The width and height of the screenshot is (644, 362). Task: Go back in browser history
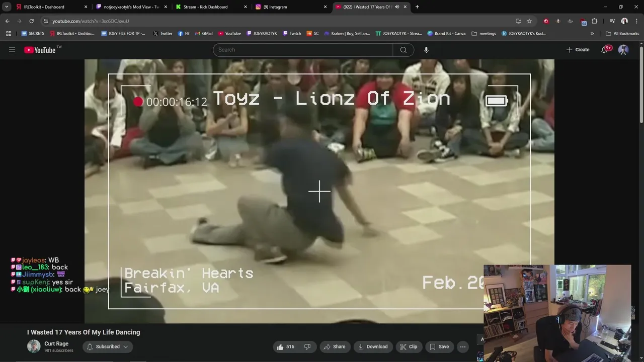point(7,21)
